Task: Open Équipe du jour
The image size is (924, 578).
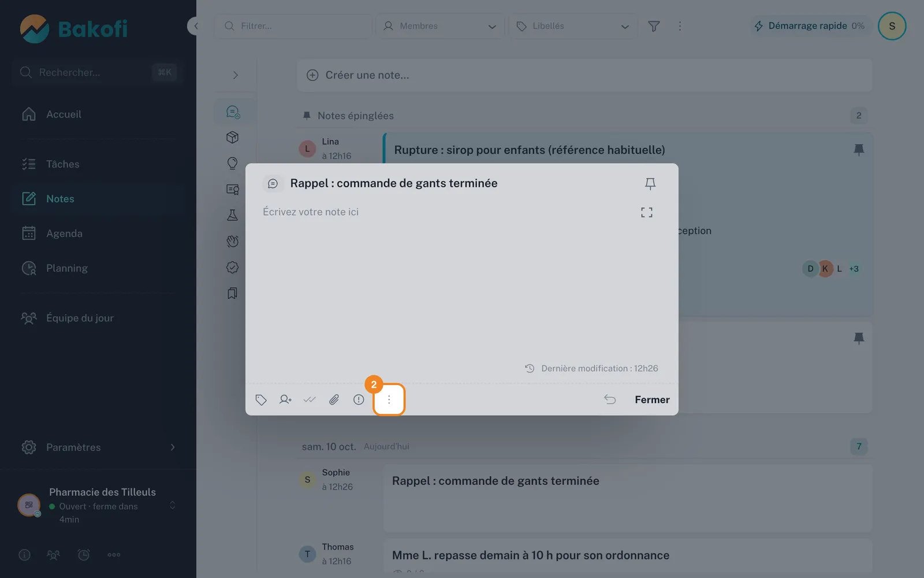Action: point(98,318)
